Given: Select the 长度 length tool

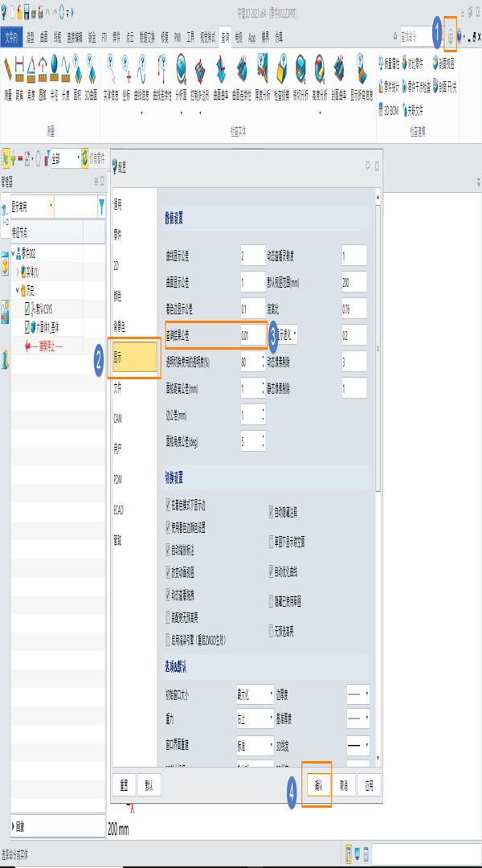Looking at the screenshot, I should click(66, 77).
